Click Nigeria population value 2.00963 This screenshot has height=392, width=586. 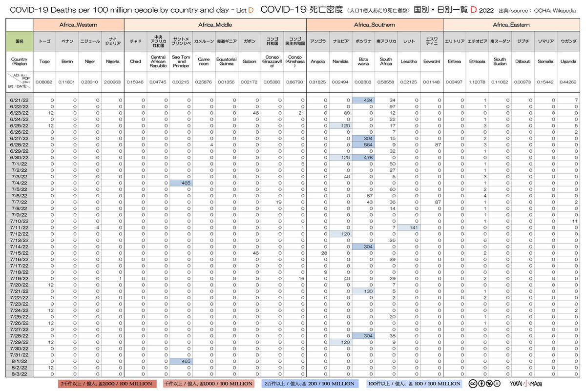coord(113,82)
